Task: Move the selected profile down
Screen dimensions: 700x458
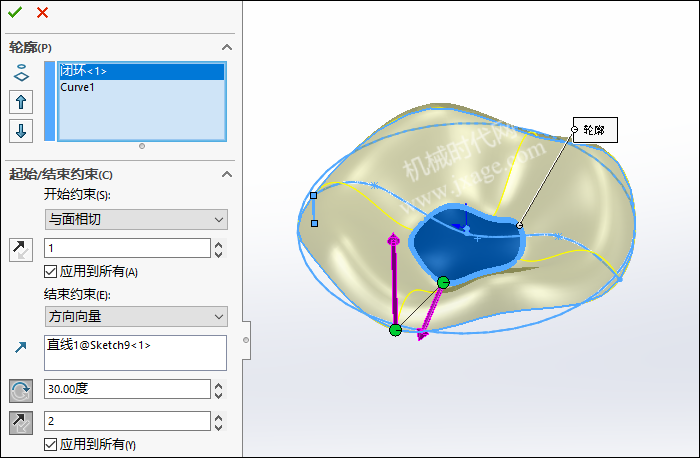Action: click(21, 131)
